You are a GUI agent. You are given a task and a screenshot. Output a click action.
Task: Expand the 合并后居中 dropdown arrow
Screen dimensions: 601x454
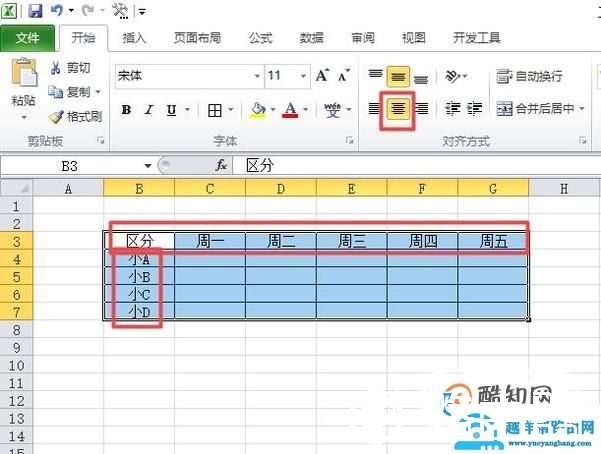[x=582, y=109]
